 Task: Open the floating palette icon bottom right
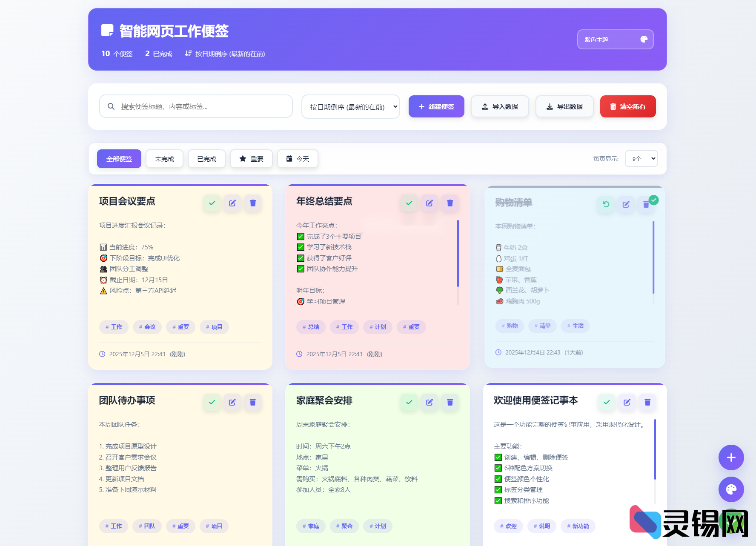[x=731, y=489]
